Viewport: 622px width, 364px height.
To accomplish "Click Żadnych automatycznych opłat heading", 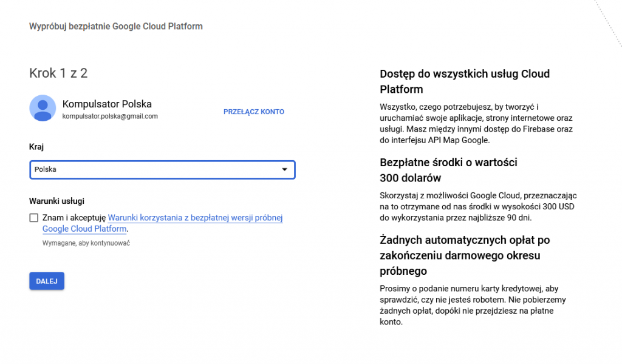I will tap(465, 255).
